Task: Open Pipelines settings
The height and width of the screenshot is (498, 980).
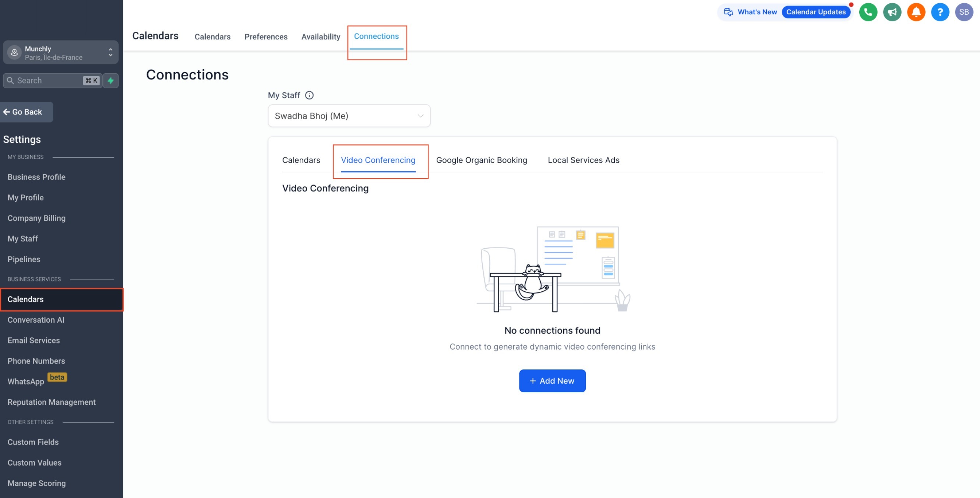Action: click(x=24, y=259)
